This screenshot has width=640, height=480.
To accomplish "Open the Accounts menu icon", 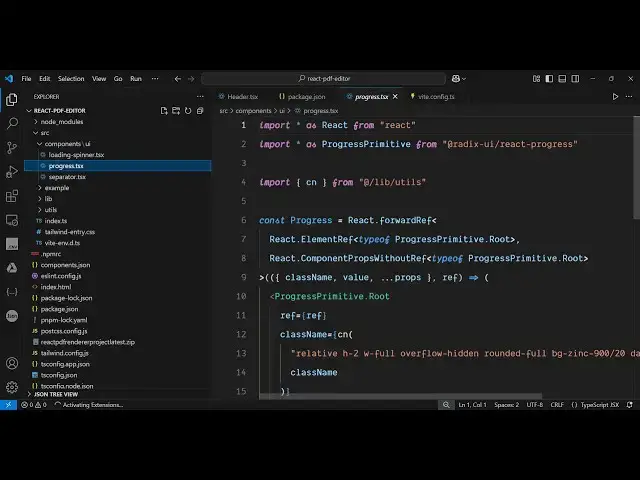I will click(12, 363).
